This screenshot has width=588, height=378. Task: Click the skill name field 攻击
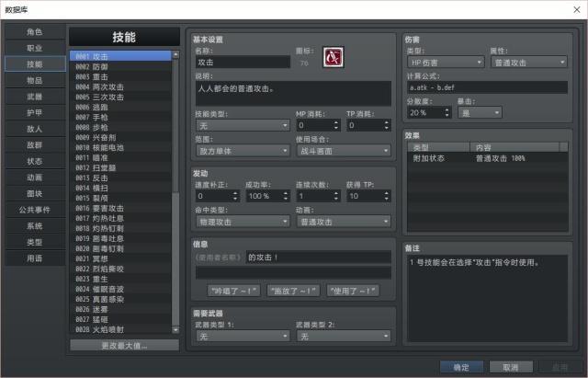[243, 63]
